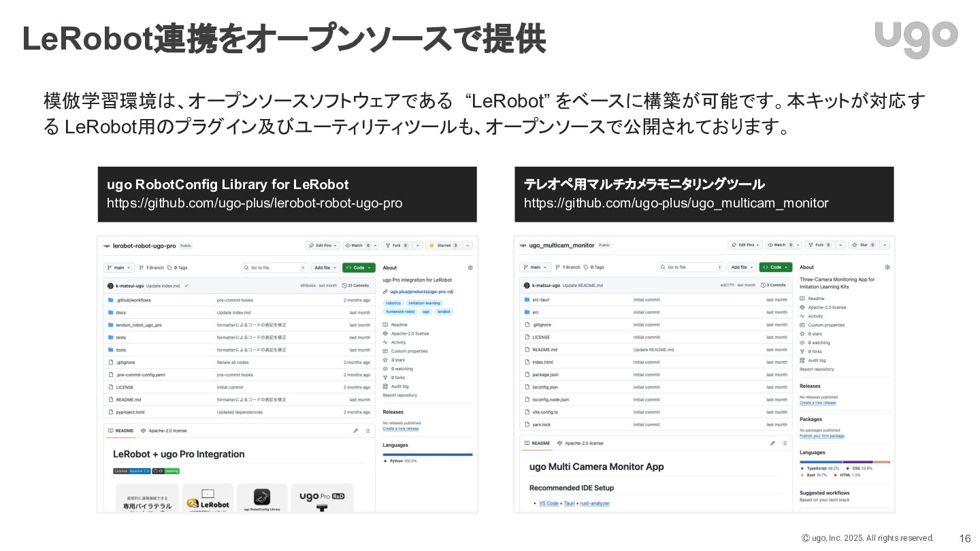The width and height of the screenshot is (980, 551).
Task: Click 0 watching in lerobot-robot-ugo-pro About
Action: [398, 369]
